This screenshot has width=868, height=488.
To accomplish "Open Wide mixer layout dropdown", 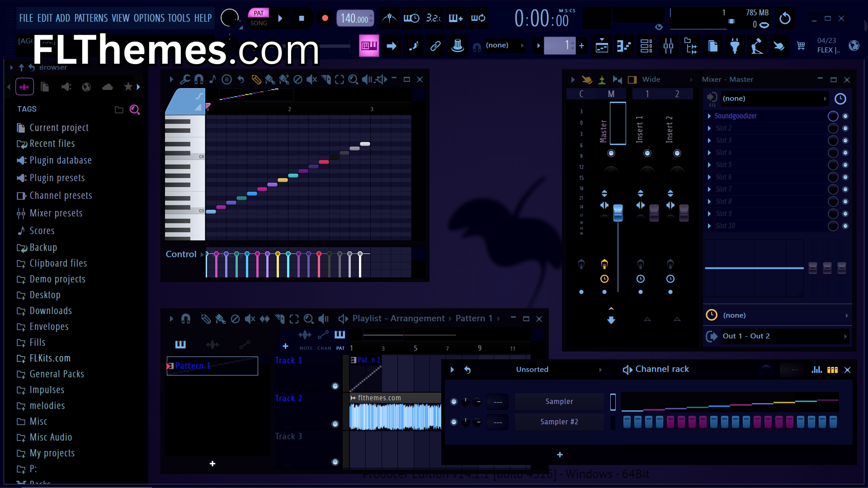I will [x=668, y=80].
